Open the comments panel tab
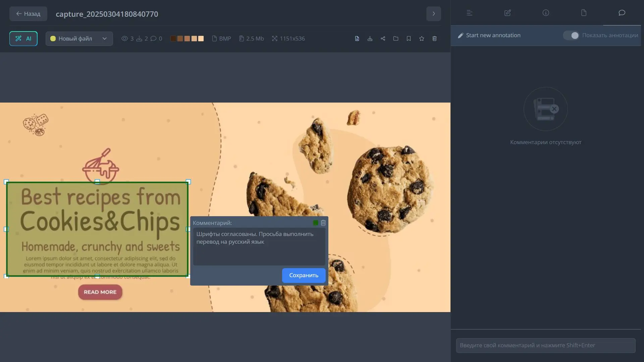The height and width of the screenshot is (362, 644). pyautogui.click(x=622, y=13)
